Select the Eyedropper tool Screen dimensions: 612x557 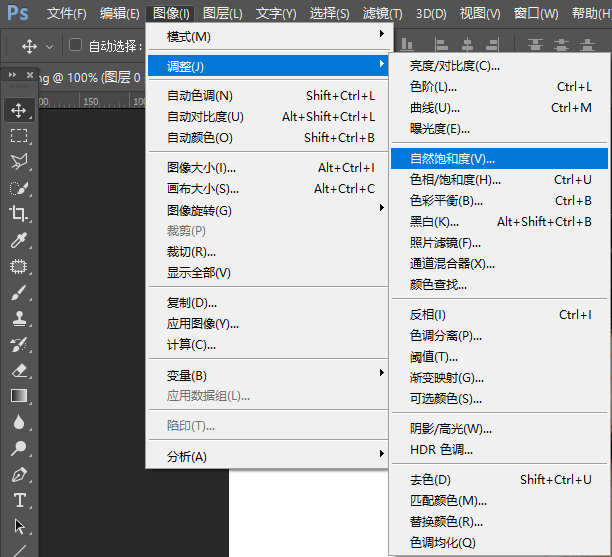[19, 240]
